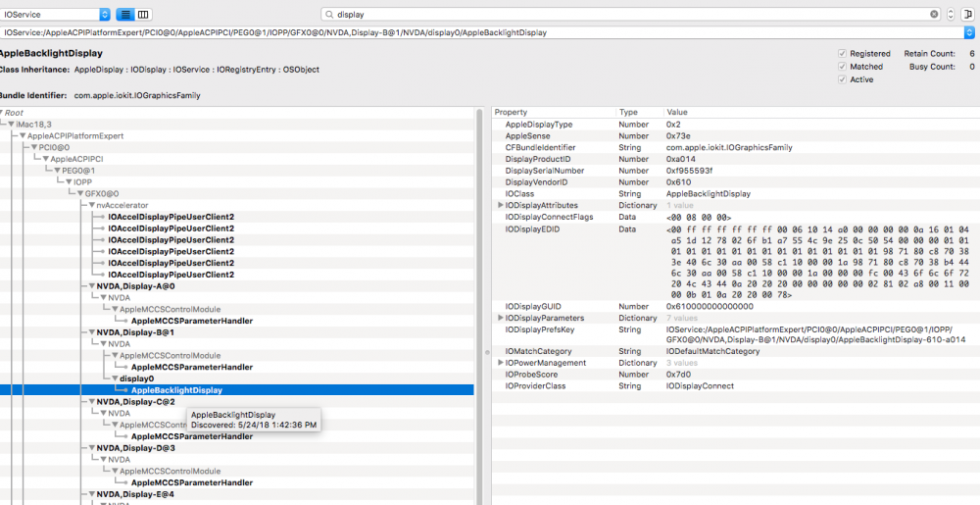This screenshot has width=980, height=505.
Task: Select the NVDA,Display-B@1 tree item
Action: (x=135, y=332)
